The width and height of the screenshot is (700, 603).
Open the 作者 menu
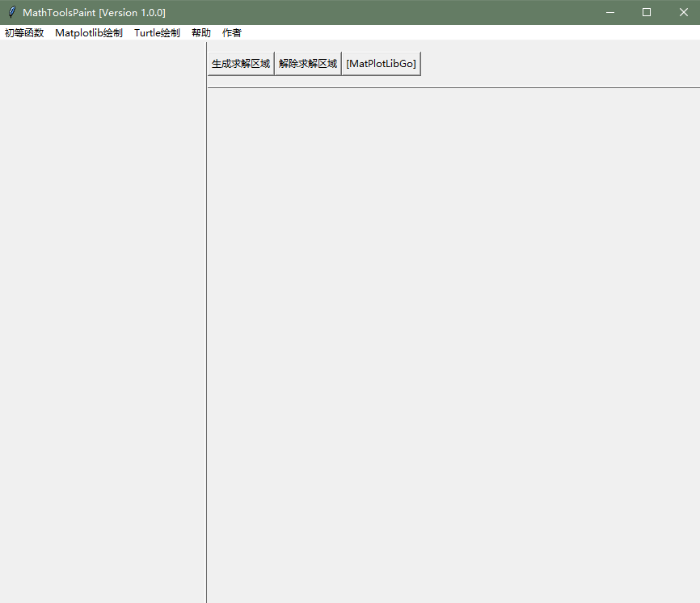coord(232,32)
